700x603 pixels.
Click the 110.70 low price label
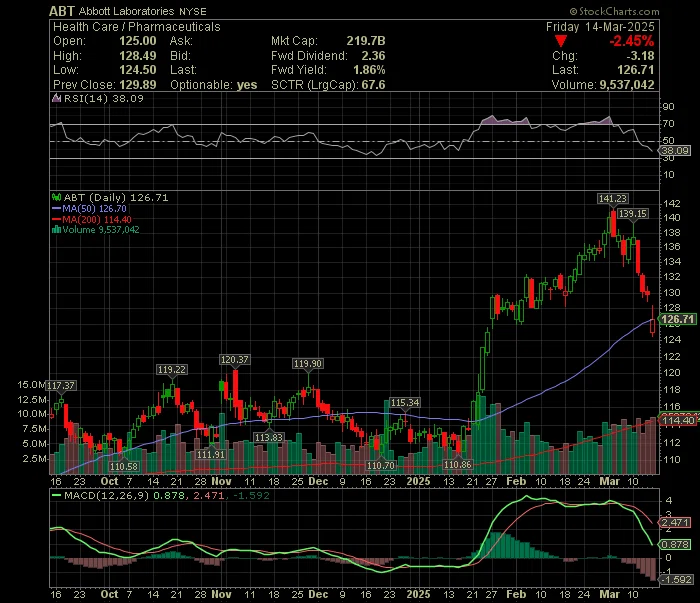click(380, 466)
